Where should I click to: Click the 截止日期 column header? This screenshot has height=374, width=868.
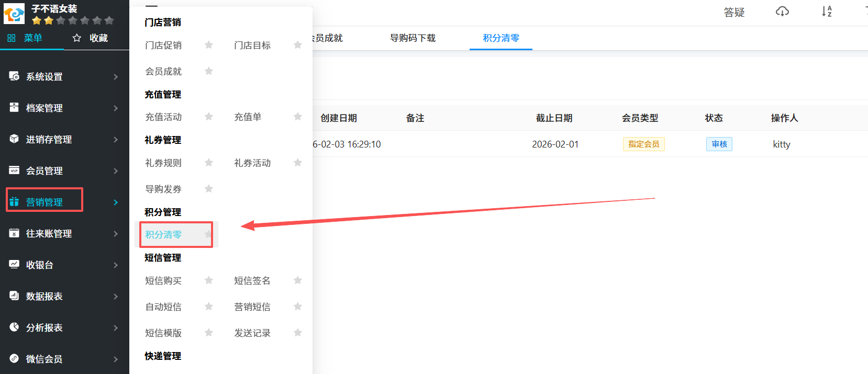[x=554, y=118]
